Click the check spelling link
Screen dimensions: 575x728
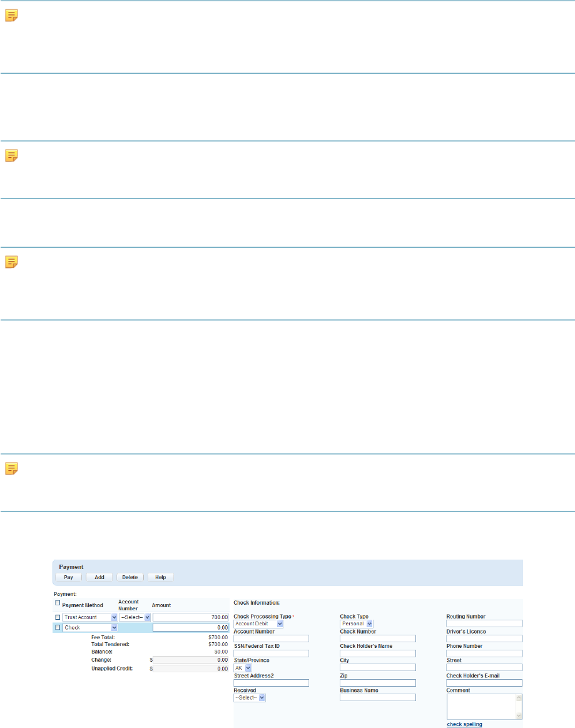[464, 724]
